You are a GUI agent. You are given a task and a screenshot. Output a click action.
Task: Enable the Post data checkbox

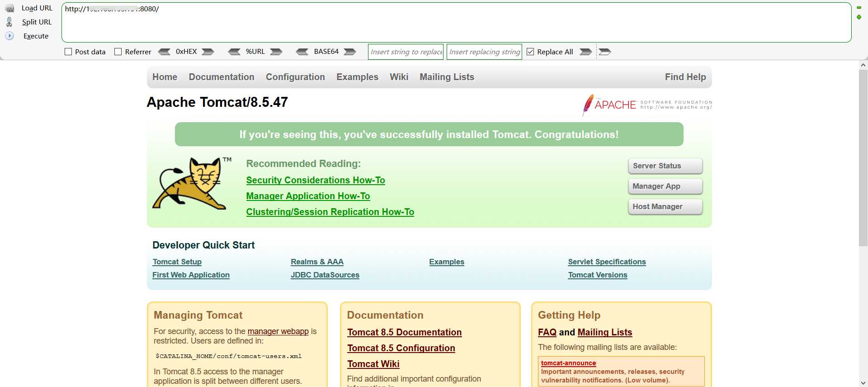(x=68, y=52)
